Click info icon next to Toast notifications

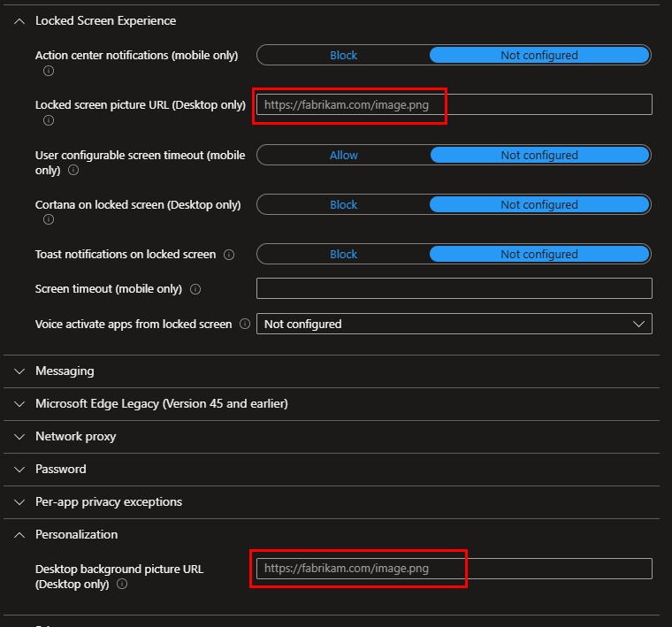[x=229, y=255]
